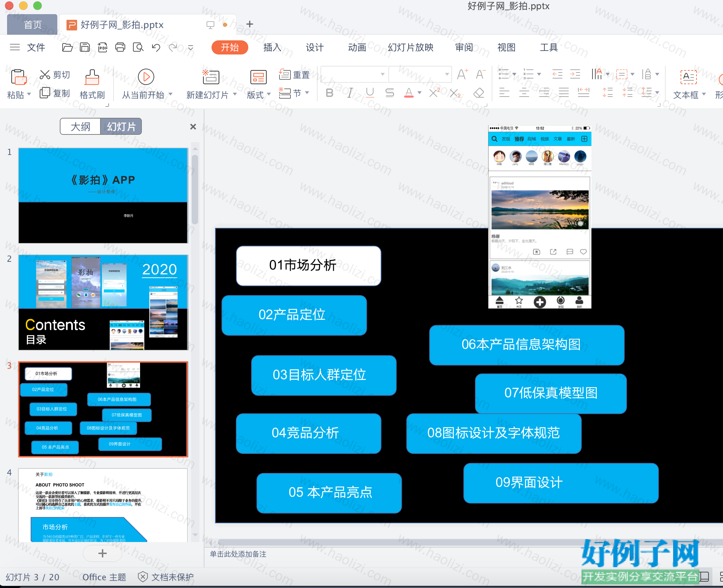Switch to the 动画 tab
The height and width of the screenshot is (588, 723).
pyautogui.click(x=357, y=47)
